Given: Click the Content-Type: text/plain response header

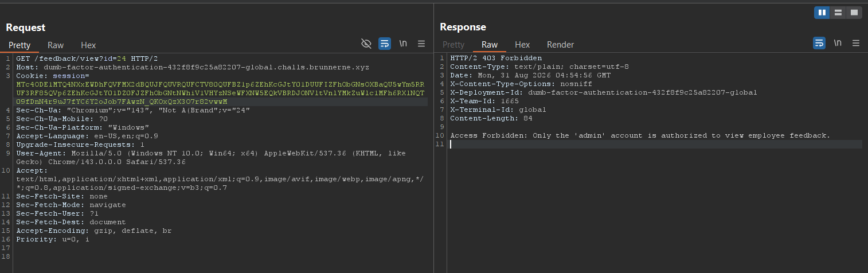Looking at the screenshot, I should coord(539,67).
